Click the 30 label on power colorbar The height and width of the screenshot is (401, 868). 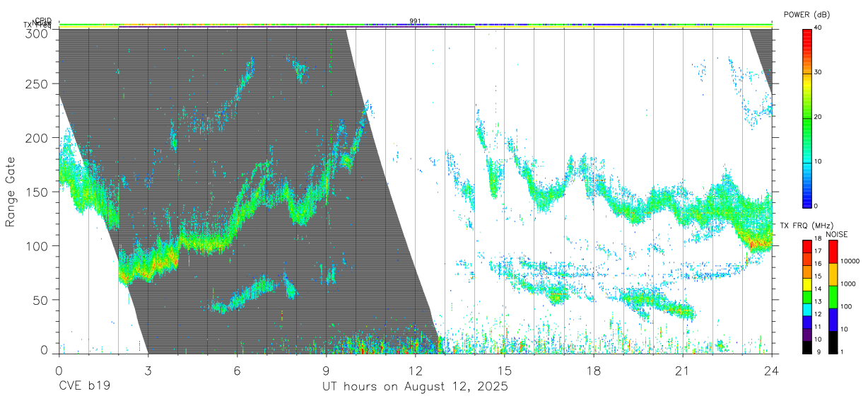pyautogui.click(x=819, y=72)
